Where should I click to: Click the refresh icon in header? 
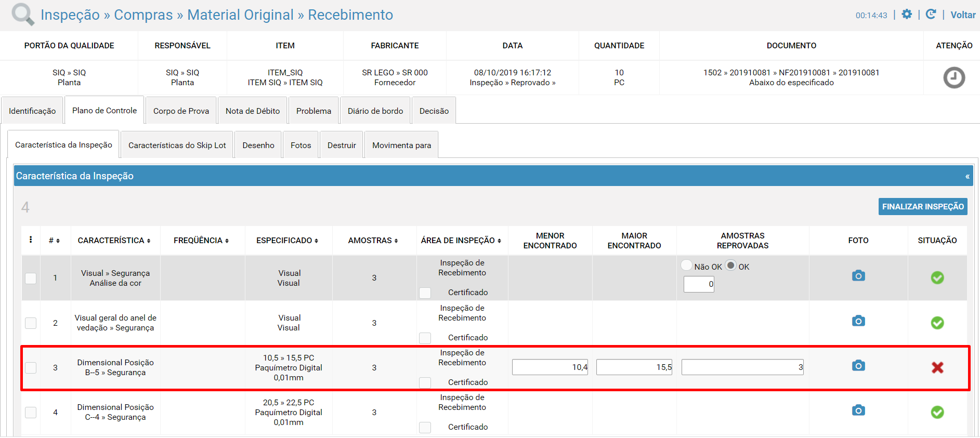point(931,15)
